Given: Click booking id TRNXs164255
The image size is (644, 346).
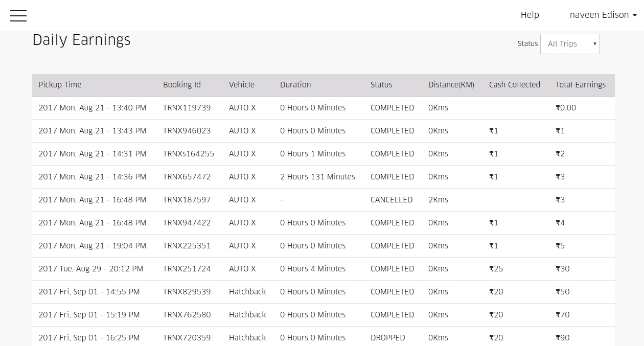Looking at the screenshot, I should [188, 154].
